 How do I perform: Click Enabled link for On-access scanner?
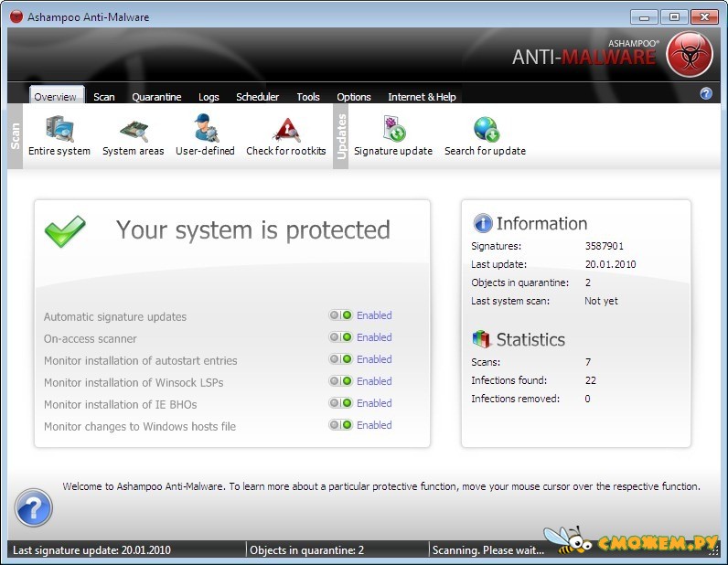pos(374,337)
